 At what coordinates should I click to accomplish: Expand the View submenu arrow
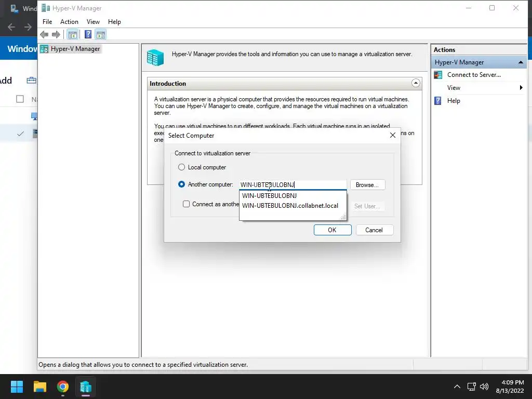(x=521, y=88)
